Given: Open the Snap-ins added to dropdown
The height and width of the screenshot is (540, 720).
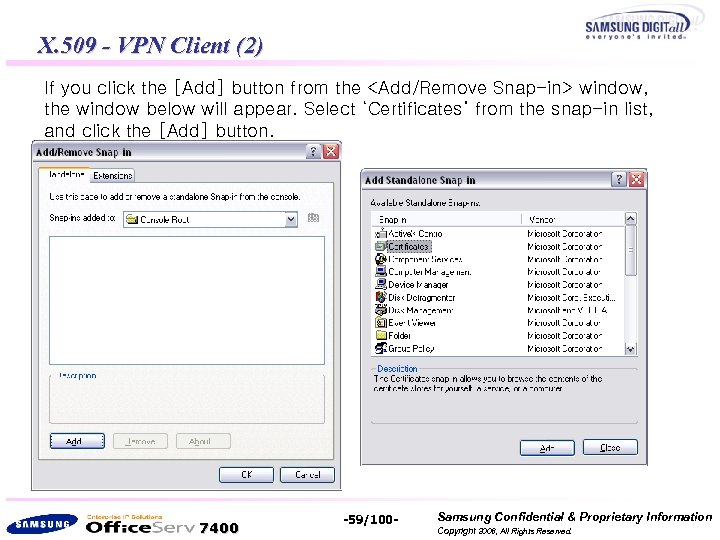Looking at the screenshot, I should pos(291,219).
